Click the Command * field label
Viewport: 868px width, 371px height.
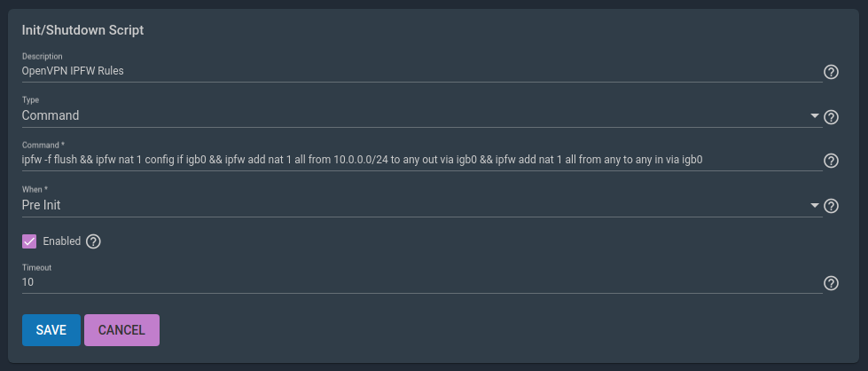(43, 146)
